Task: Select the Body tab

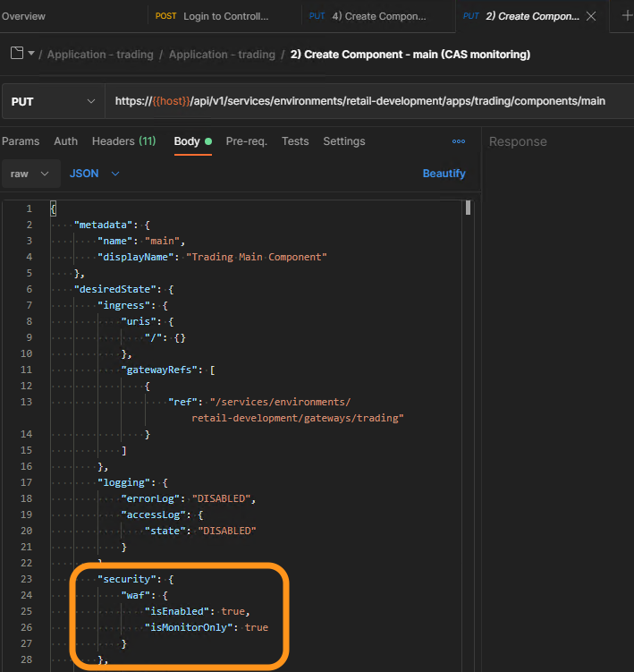Action: (x=193, y=141)
